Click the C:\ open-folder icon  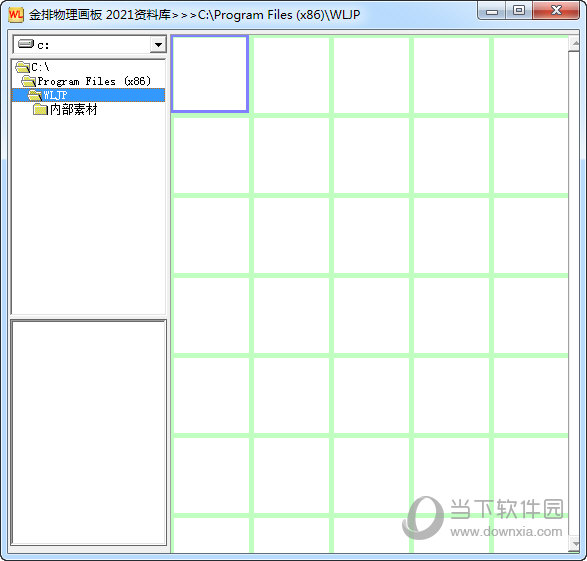(22, 67)
